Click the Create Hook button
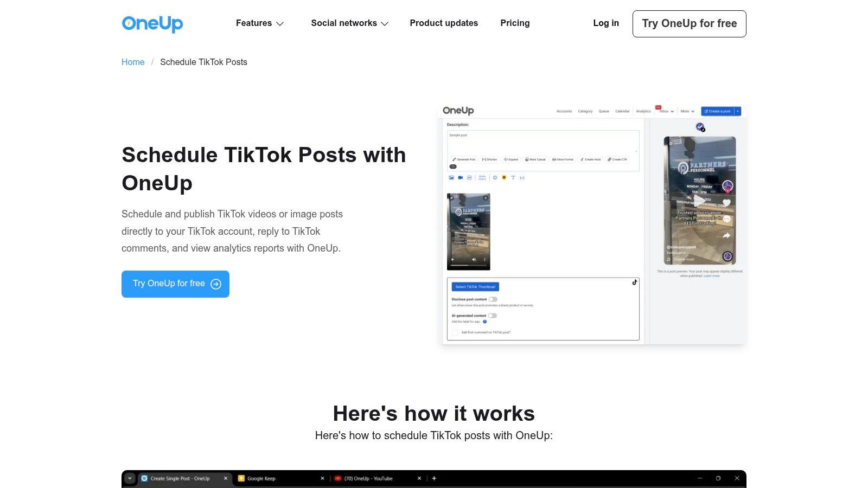 [x=591, y=159]
